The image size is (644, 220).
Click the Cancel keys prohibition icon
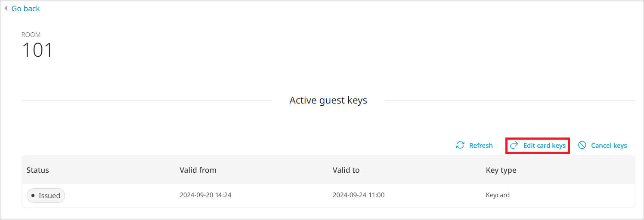[x=582, y=145]
